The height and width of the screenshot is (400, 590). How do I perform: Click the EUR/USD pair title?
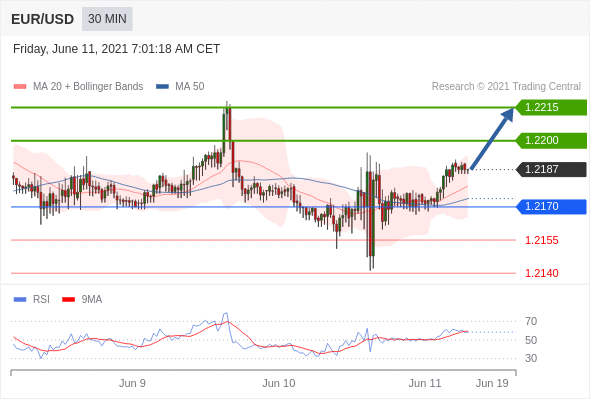tap(43, 19)
